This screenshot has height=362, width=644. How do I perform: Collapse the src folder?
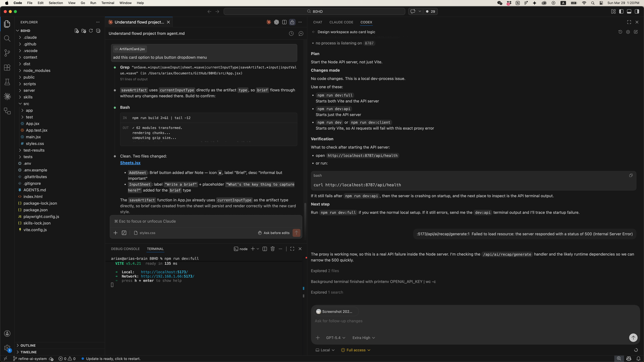coord(26,104)
